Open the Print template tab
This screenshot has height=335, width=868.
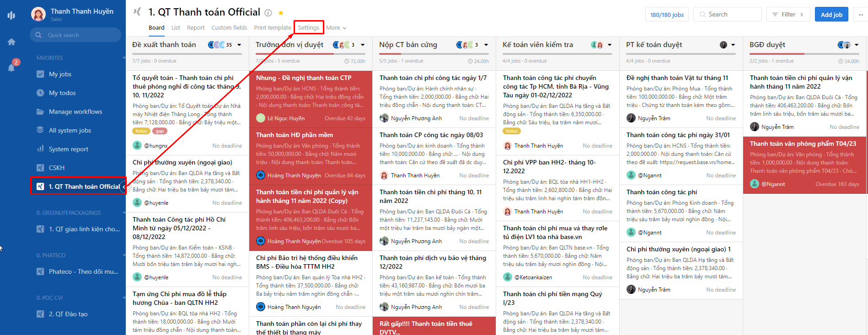pyautogui.click(x=273, y=27)
